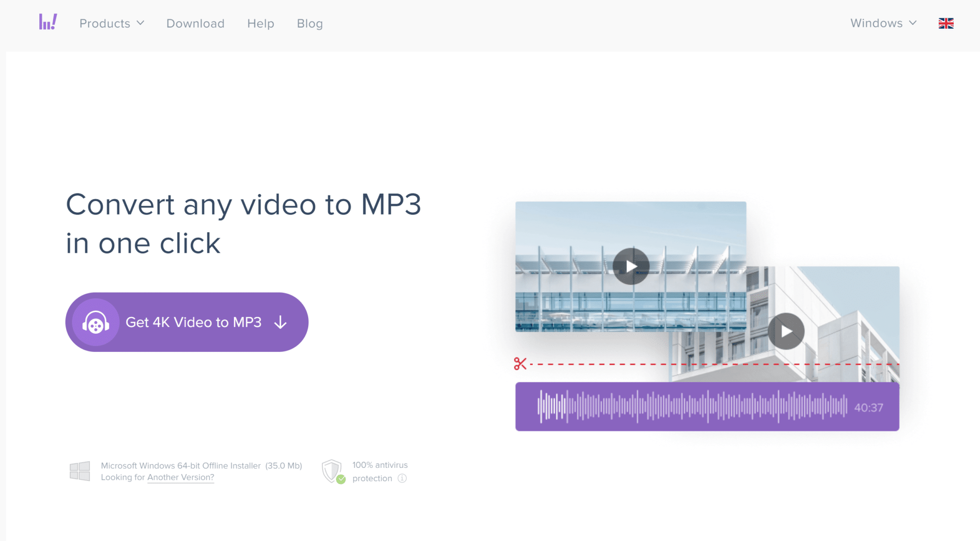Click the Download navigation item
Screen dimensions: 980x541
(195, 23)
